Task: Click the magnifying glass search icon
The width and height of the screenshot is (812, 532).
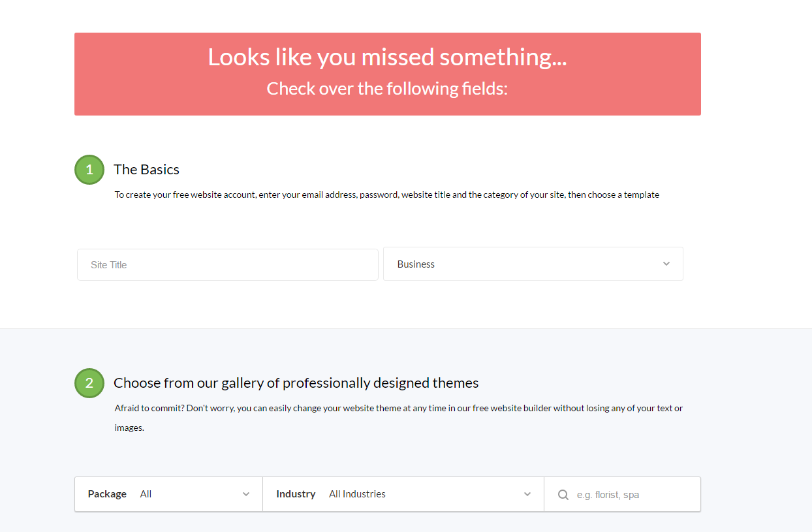Action: coord(563,495)
